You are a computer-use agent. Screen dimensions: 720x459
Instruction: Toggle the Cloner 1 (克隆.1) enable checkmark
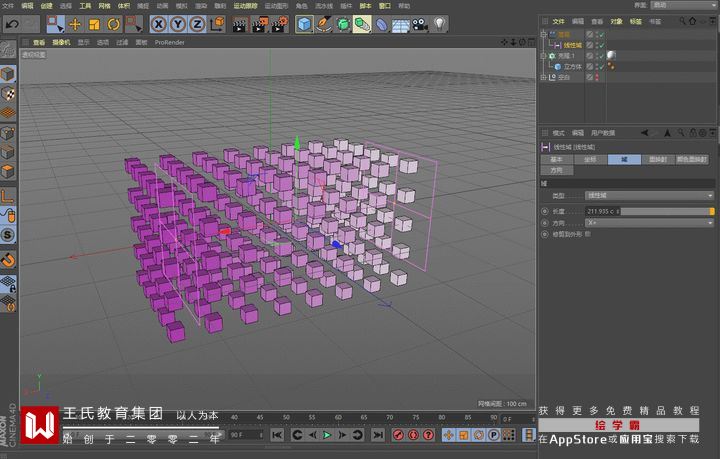coord(602,56)
